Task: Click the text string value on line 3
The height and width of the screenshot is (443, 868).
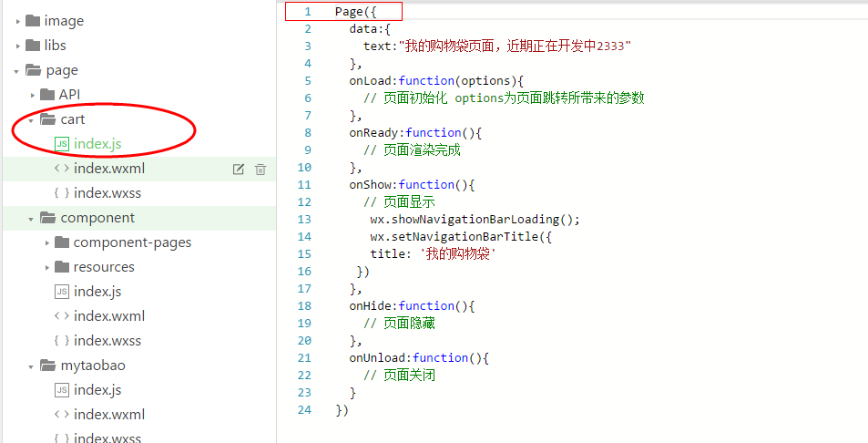Action: click(x=516, y=46)
